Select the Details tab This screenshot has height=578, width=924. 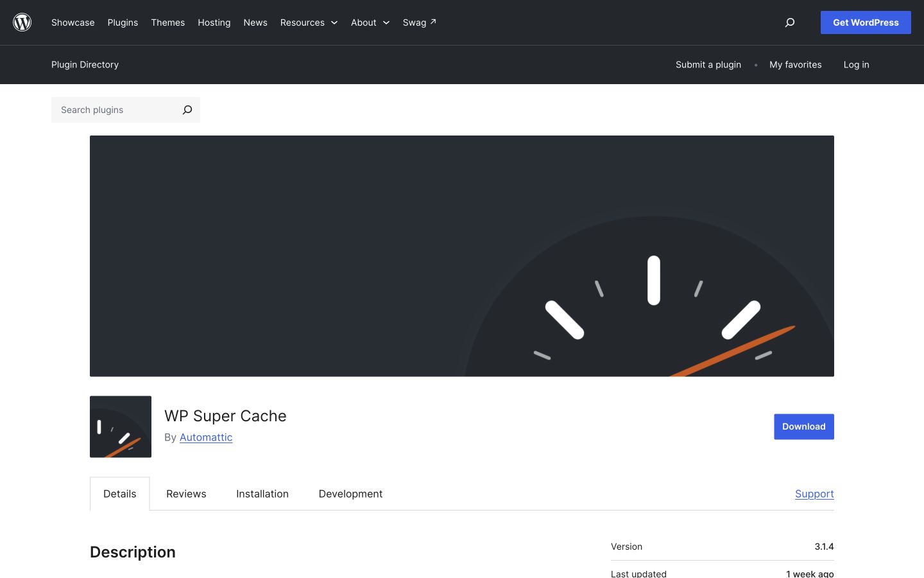coord(120,494)
